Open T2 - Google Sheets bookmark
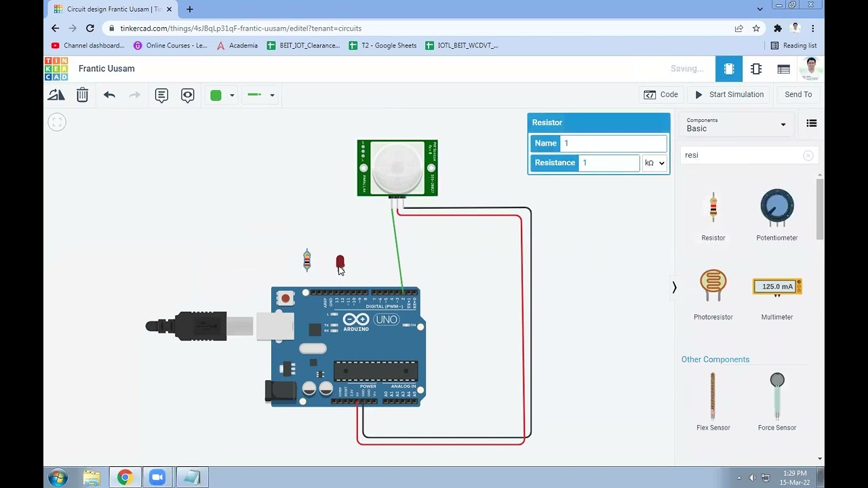 click(x=382, y=45)
